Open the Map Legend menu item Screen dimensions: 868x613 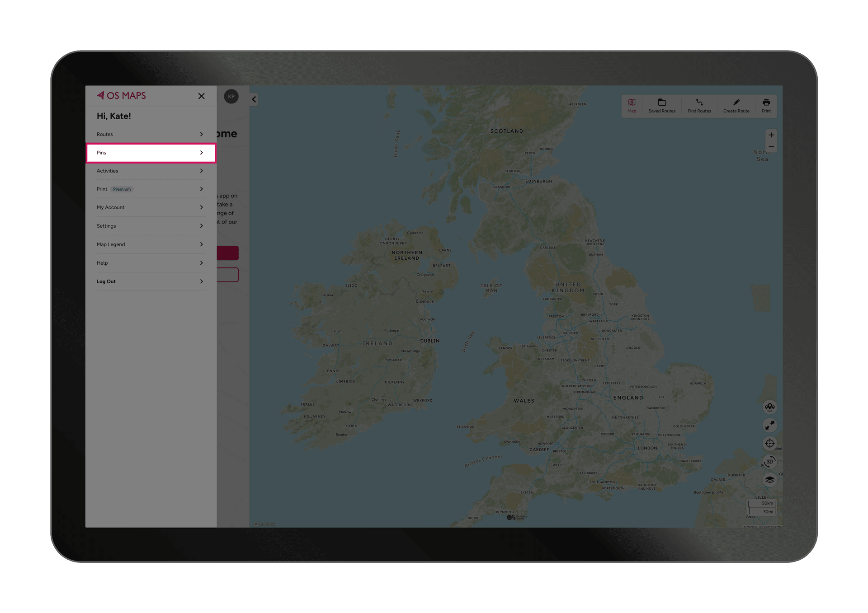(150, 244)
